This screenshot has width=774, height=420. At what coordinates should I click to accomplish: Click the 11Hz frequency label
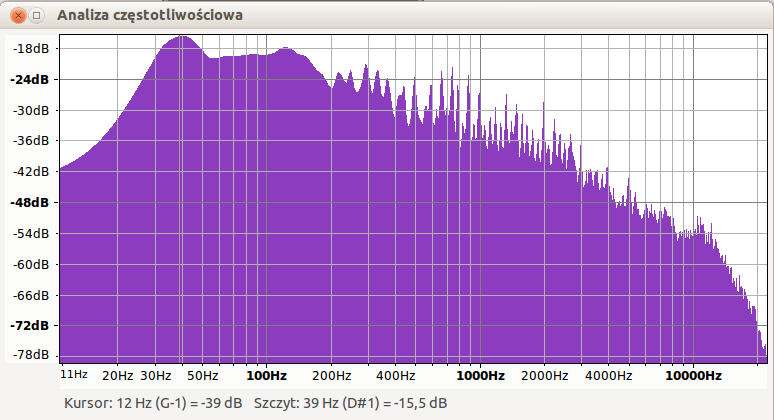[x=74, y=374]
